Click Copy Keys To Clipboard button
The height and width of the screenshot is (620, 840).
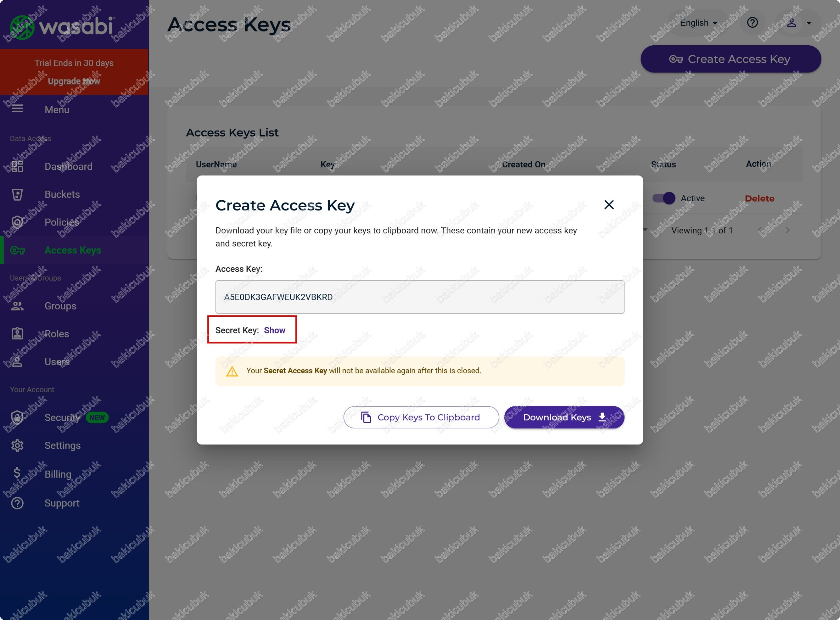click(421, 417)
